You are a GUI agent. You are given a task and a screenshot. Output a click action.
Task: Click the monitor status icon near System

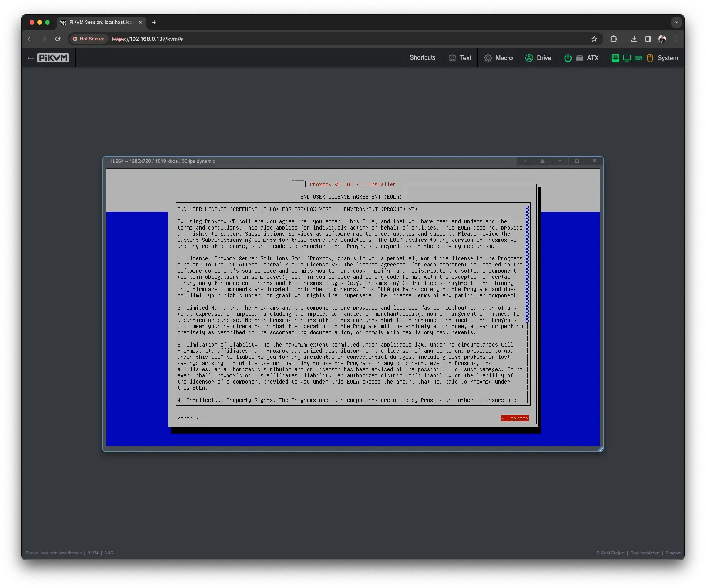(627, 58)
